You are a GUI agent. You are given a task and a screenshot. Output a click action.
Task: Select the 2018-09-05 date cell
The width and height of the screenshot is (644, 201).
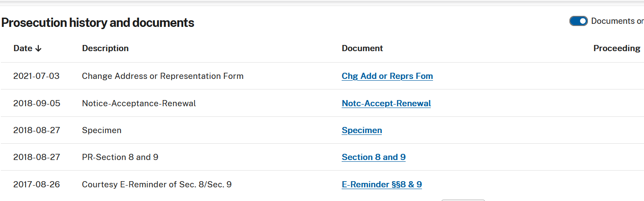[x=37, y=104]
